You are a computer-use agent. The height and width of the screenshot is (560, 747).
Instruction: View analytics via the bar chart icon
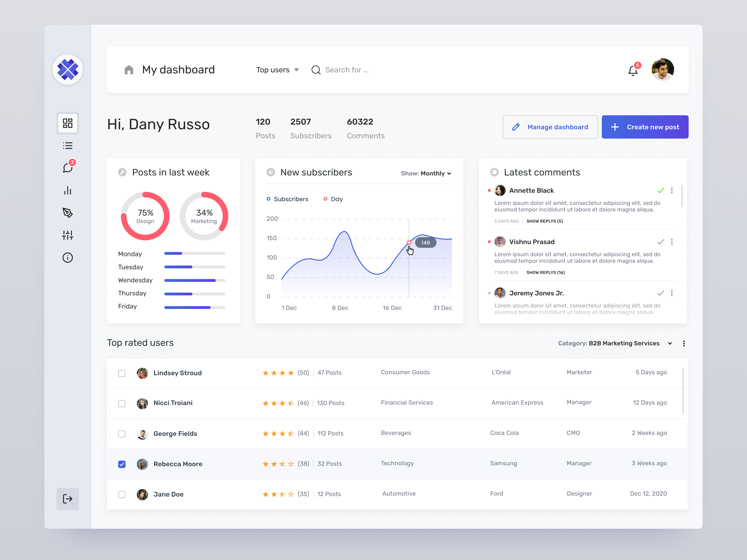coord(67,190)
